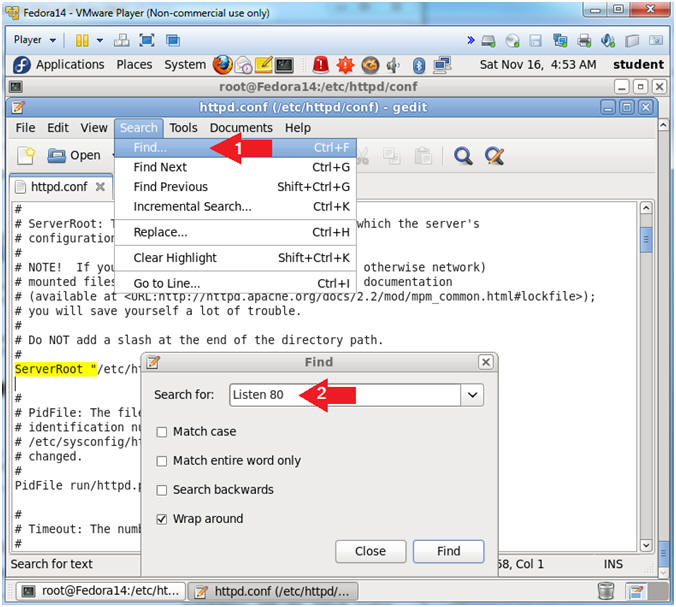Screen dimensions: 676x607
Task: Select Incremental Search... menu entry
Action: (235, 207)
